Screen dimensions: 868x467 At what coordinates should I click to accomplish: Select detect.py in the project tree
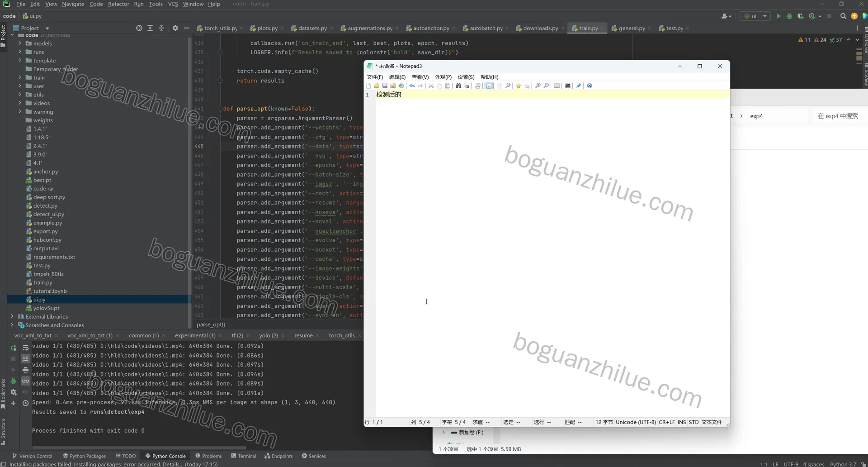45,205
